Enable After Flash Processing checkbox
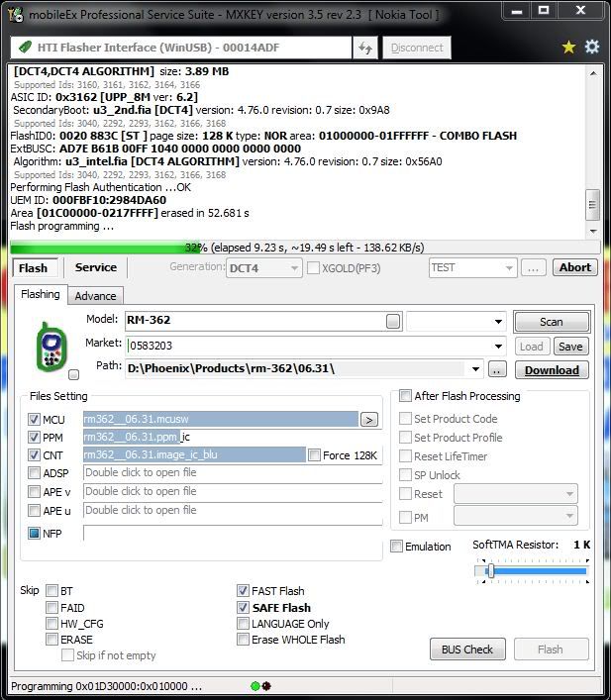The image size is (611, 700). pyautogui.click(x=406, y=395)
